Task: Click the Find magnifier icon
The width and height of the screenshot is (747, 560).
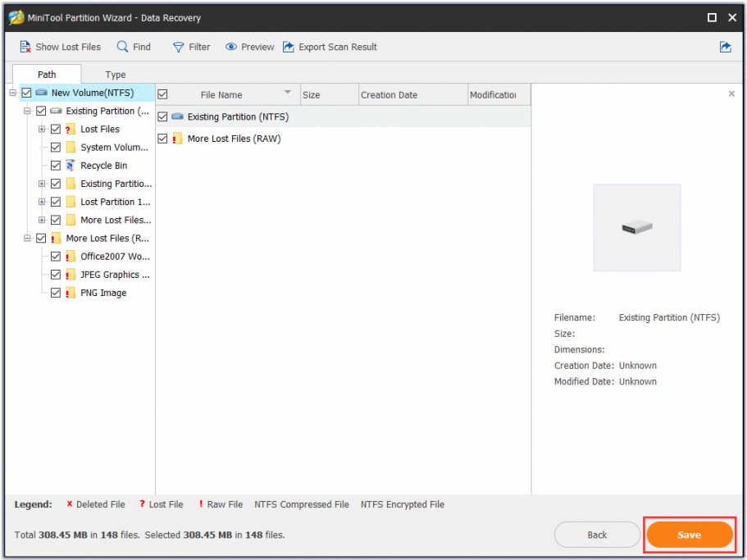Action: click(x=122, y=47)
